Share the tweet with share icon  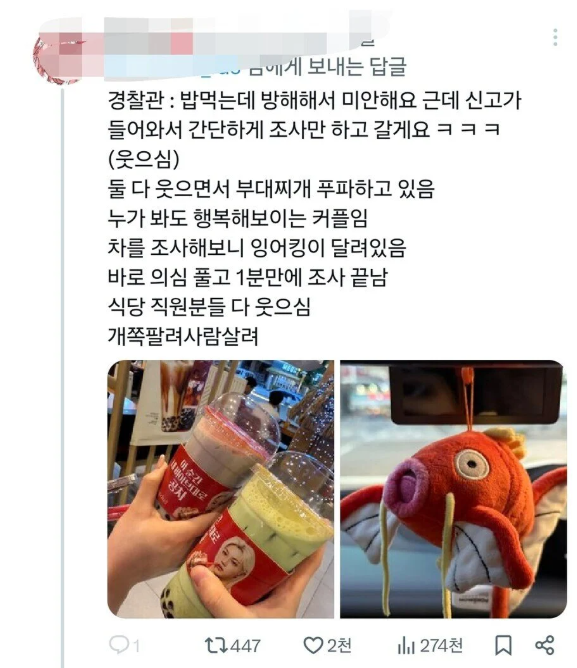pyautogui.click(x=545, y=645)
